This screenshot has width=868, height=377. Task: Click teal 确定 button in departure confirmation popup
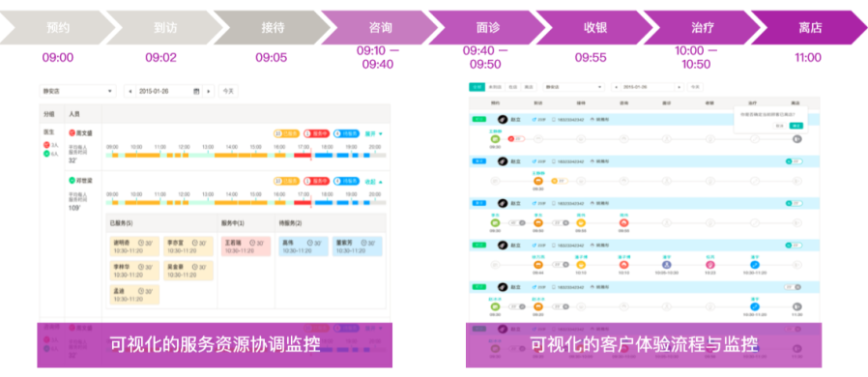click(x=796, y=126)
